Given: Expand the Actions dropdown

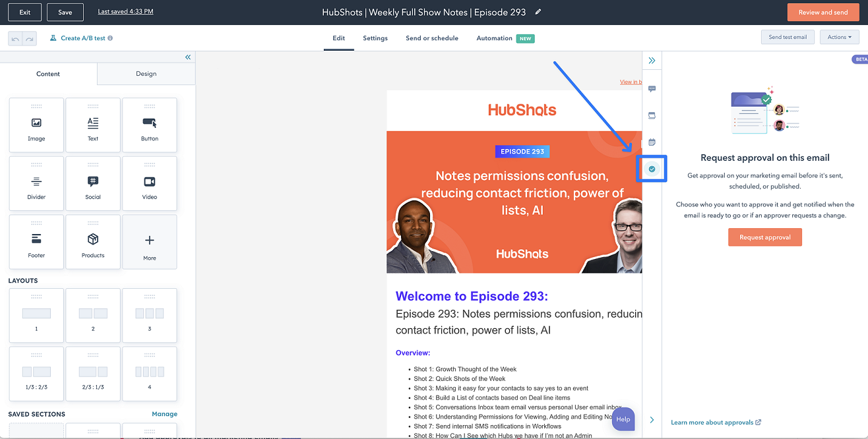Looking at the screenshot, I should pyautogui.click(x=839, y=37).
